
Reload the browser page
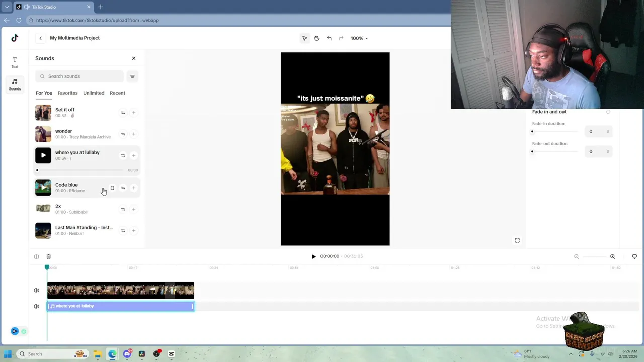(19, 20)
